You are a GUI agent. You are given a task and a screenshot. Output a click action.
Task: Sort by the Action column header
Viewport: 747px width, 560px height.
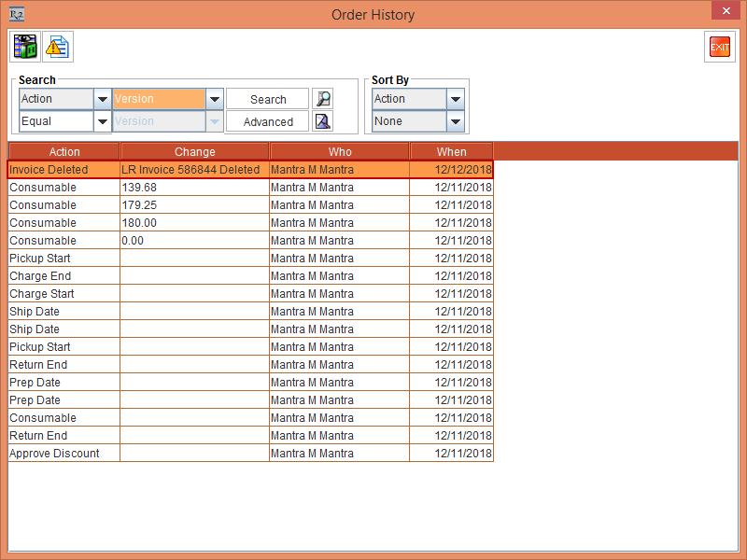pyautogui.click(x=64, y=151)
